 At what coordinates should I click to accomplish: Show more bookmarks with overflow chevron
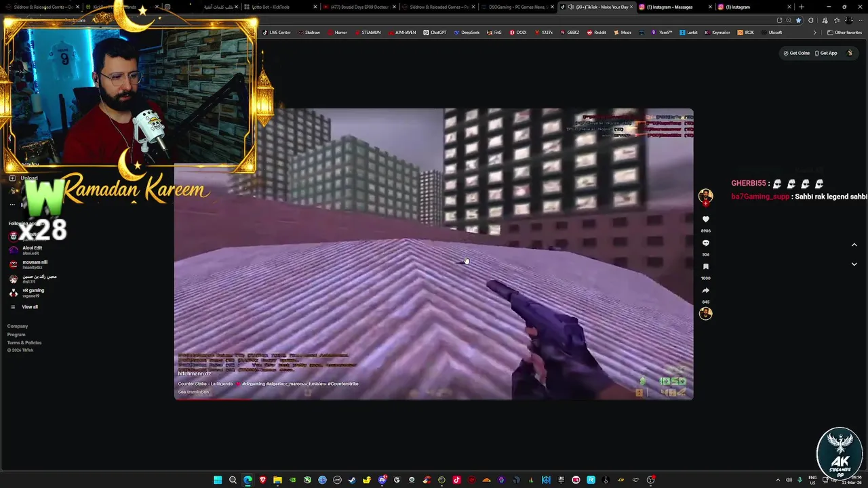(815, 33)
